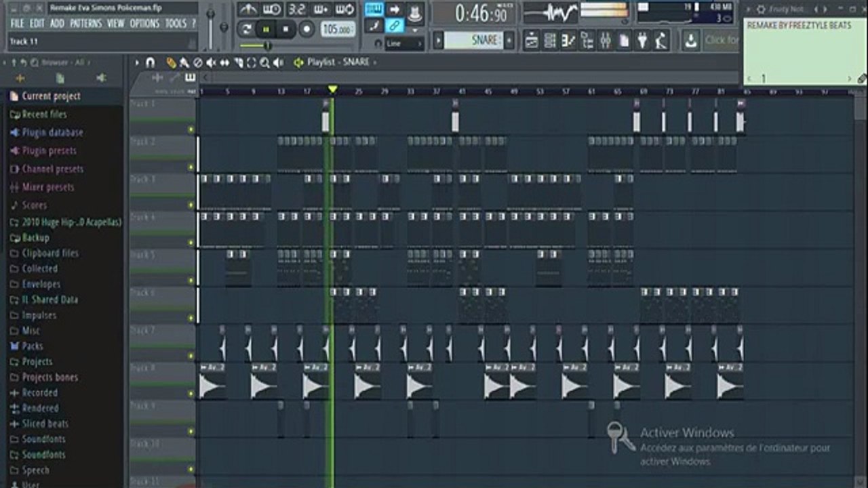
Task: Select the playlist Draw pencil tool
Action: point(171,62)
